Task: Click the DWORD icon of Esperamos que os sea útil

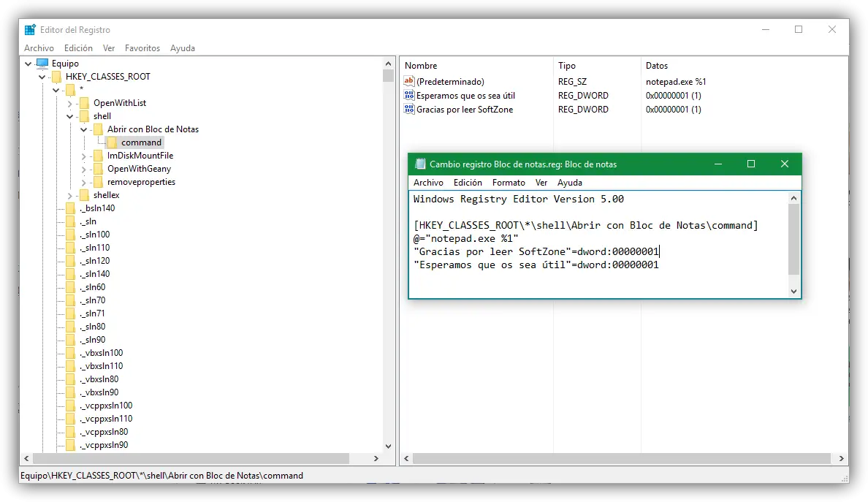Action: pos(409,95)
